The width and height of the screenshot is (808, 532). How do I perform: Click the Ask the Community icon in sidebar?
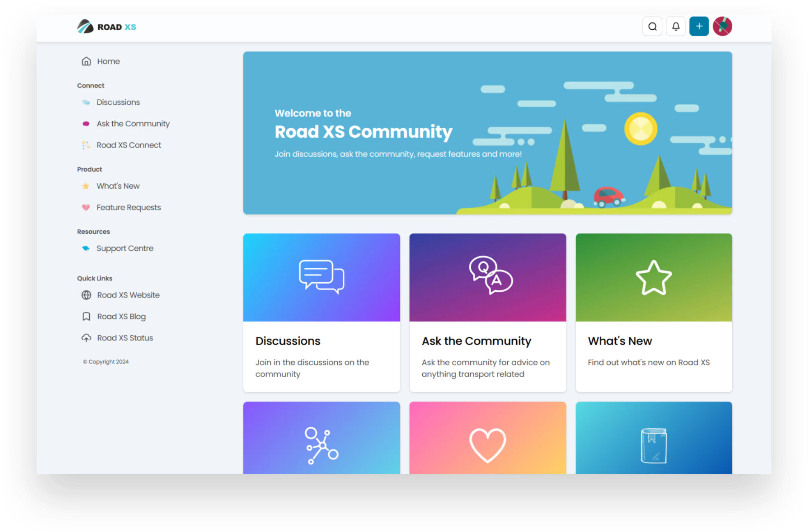point(86,123)
